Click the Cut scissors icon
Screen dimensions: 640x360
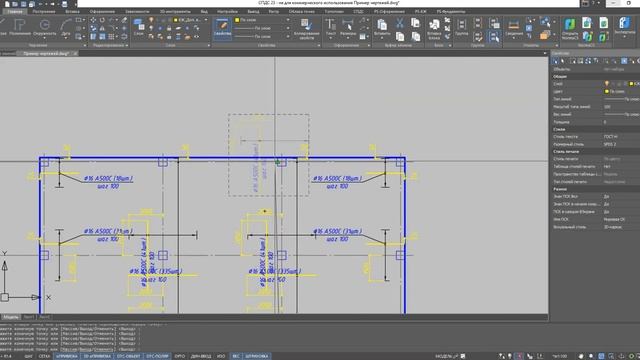coord(400,23)
